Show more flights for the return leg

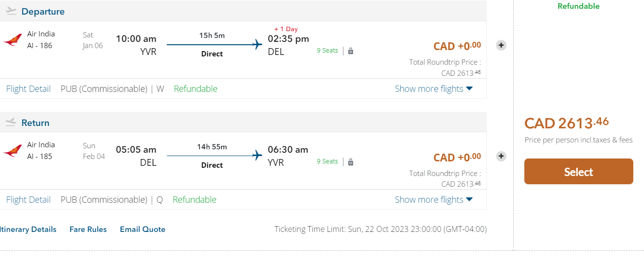(433, 199)
